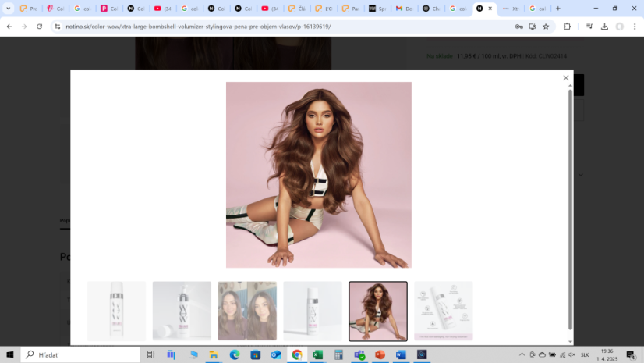Open Microsoft Teams from the taskbar
The height and width of the screenshot is (363, 644).
click(359, 354)
